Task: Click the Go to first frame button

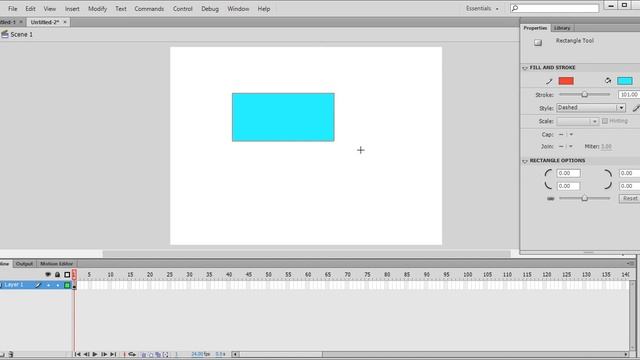Action: tap(77, 354)
